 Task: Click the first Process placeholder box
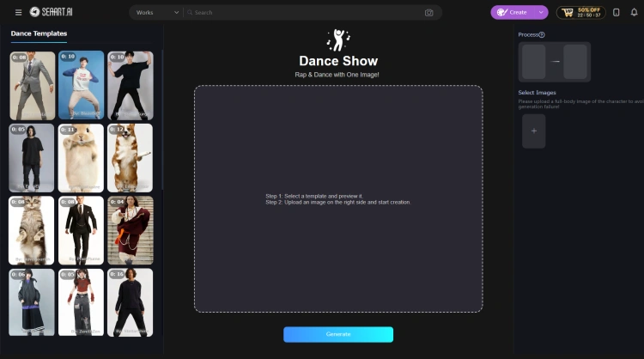534,62
